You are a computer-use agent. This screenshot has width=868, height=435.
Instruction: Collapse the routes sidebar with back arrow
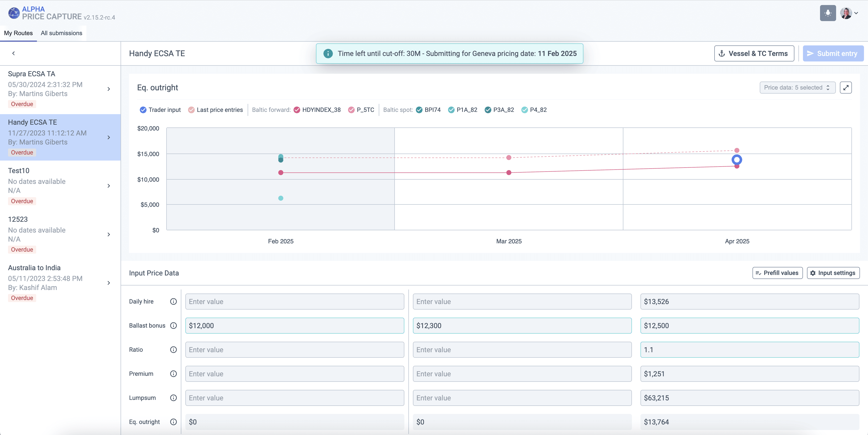coord(14,53)
